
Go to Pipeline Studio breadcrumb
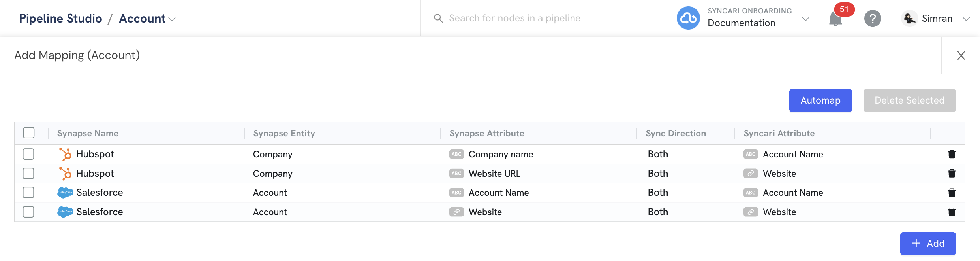61,19
